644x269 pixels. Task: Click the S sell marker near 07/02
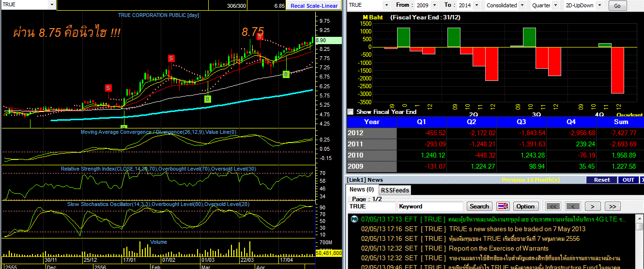click(x=171, y=58)
